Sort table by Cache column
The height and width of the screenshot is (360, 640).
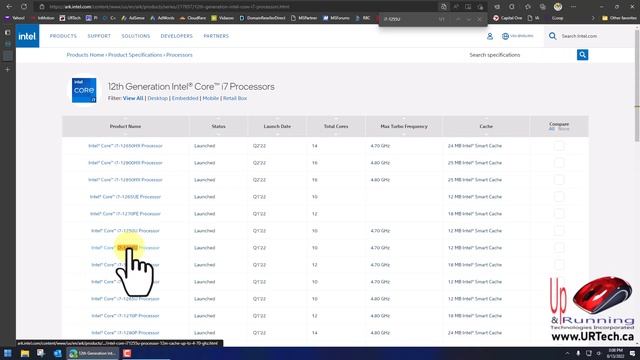pos(486,127)
